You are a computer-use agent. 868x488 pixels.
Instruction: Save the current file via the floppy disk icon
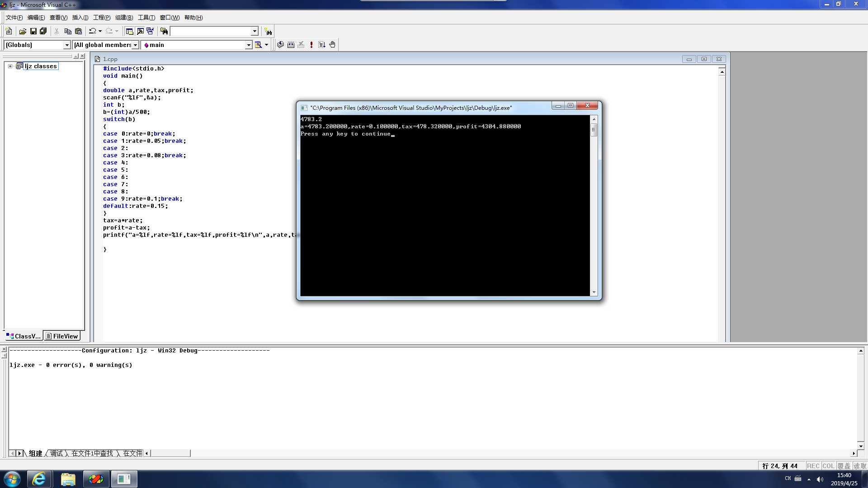(33, 31)
